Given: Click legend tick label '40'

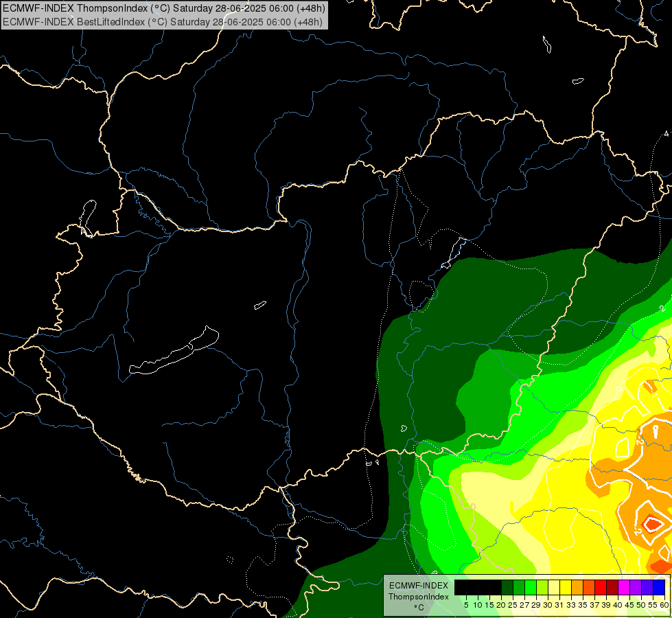Looking at the screenshot, I should pyautogui.click(x=618, y=605).
